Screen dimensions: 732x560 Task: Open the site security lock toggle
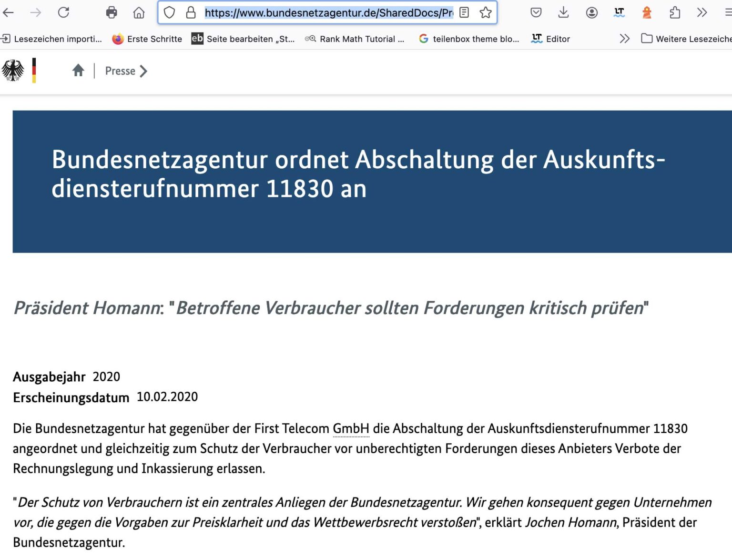point(191,13)
